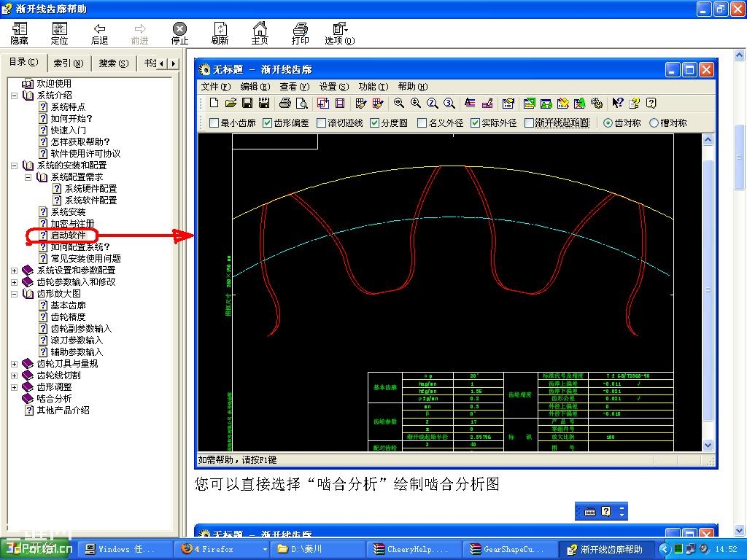The image size is (747, 560).
Task: Click the boxed question mark help icon
Action: point(651,103)
